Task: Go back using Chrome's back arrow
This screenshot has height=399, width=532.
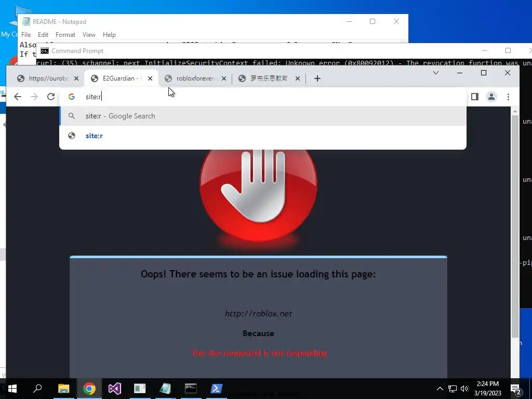Action: tap(18, 97)
